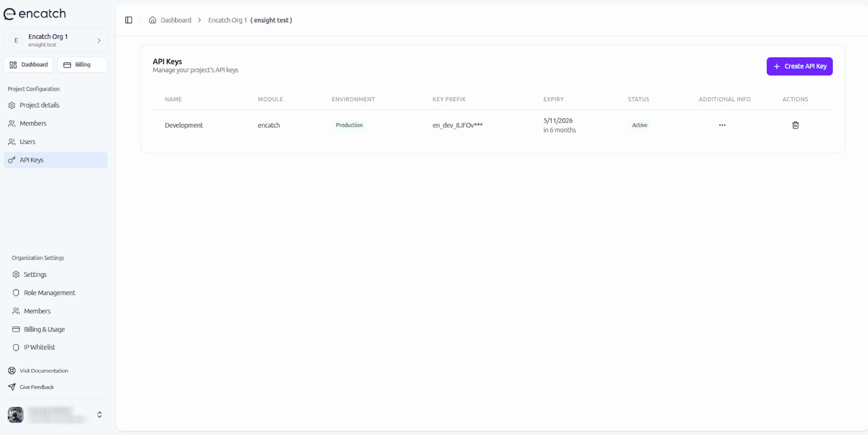The image size is (868, 435).
Task: Open the Dashboard tab in sidebar
Action: pos(29,65)
